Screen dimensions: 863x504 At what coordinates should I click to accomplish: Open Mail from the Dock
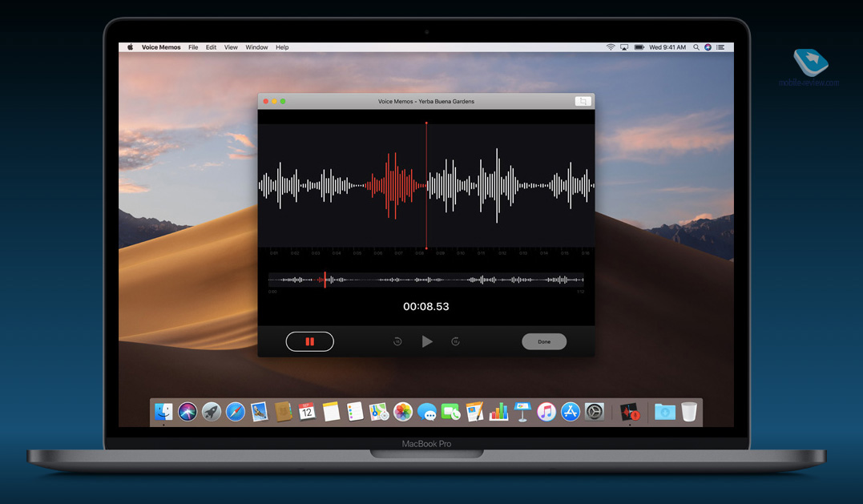(x=260, y=412)
